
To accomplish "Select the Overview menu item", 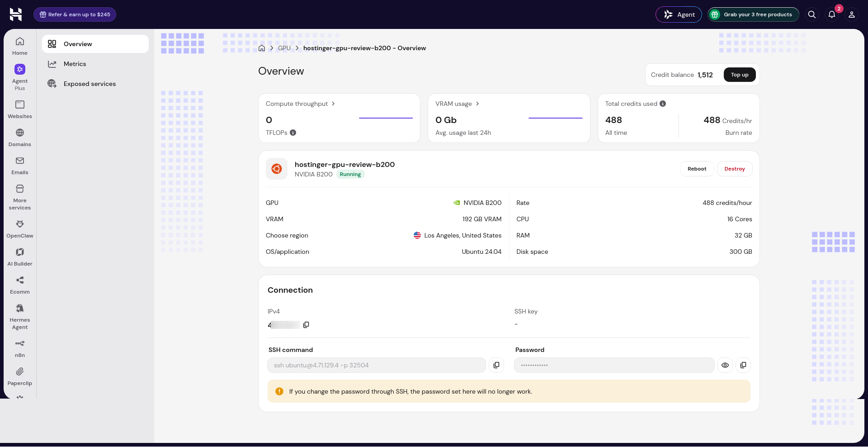I will (95, 44).
